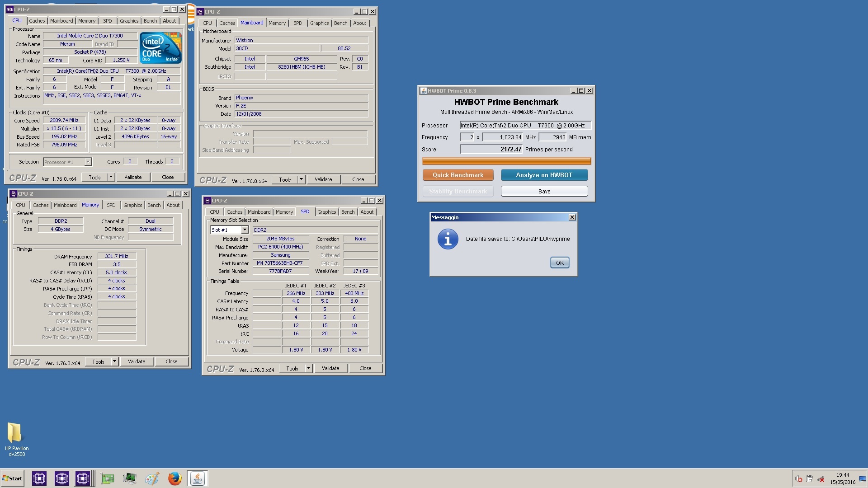The height and width of the screenshot is (488, 868).
Task: Switch to Caches tab in CPU window
Action: click(x=37, y=21)
